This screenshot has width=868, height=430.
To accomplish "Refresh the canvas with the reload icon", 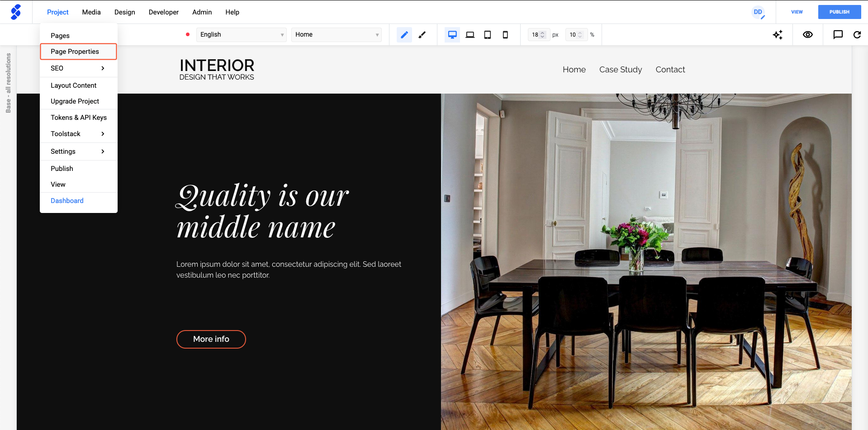I will coord(857,34).
